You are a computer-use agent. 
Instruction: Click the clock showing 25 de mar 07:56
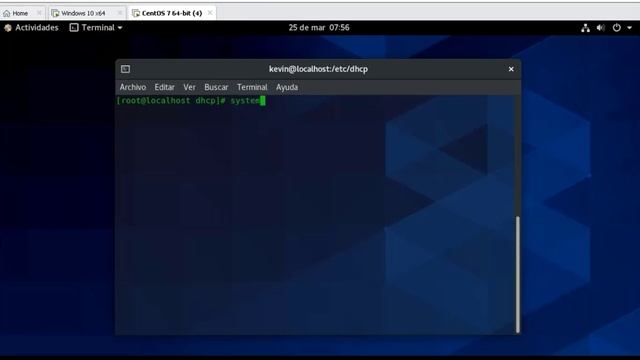(x=319, y=28)
